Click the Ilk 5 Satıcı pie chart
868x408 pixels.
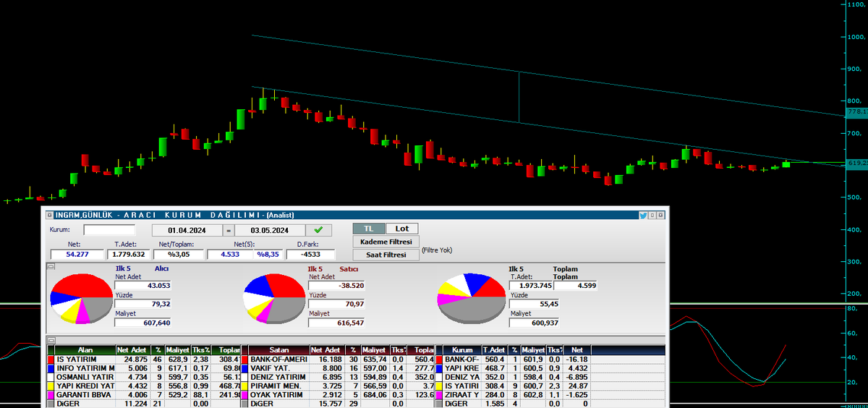(274, 298)
